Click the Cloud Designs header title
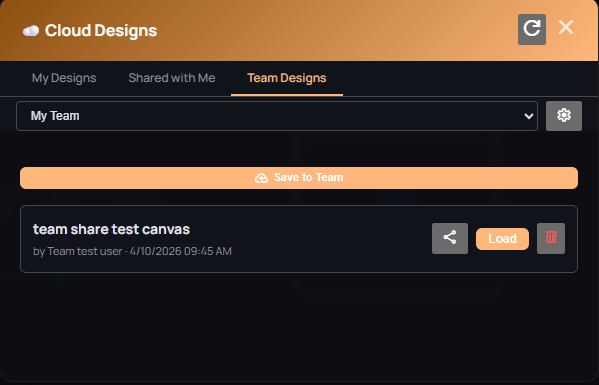Image resolution: width=599 pixels, height=385 pixels. pyautogui.click(x=101, y=31)
